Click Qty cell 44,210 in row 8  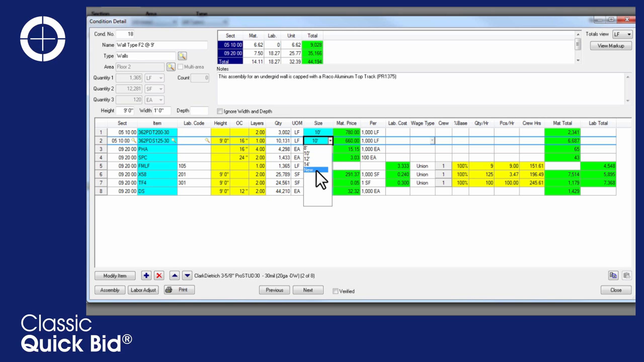coord(278,191)
